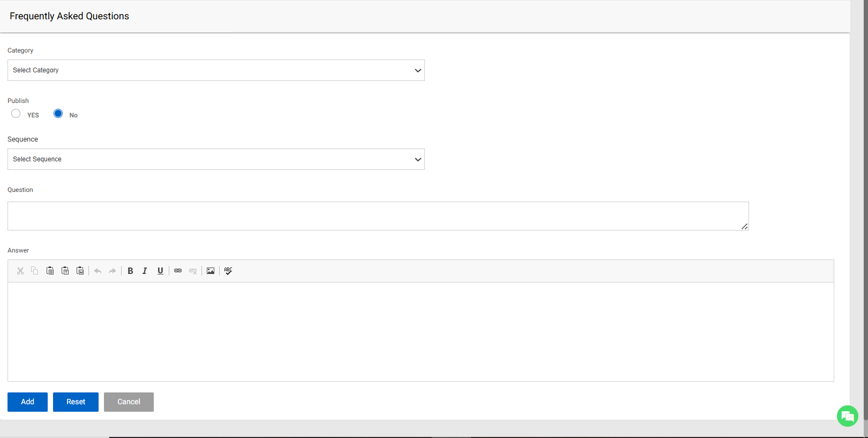Insert an image using the image icon
This screenshot has height=438, width=868.
pos(211,271)
